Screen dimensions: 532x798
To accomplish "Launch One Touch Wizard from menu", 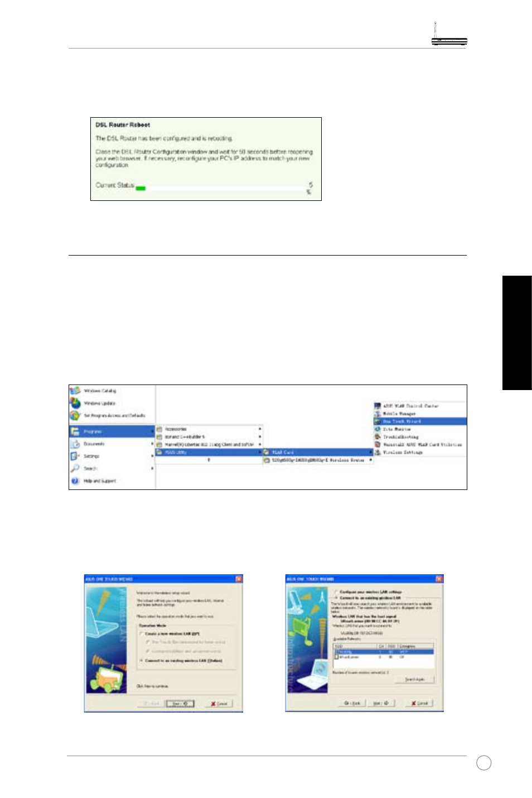I will (420, 421).
